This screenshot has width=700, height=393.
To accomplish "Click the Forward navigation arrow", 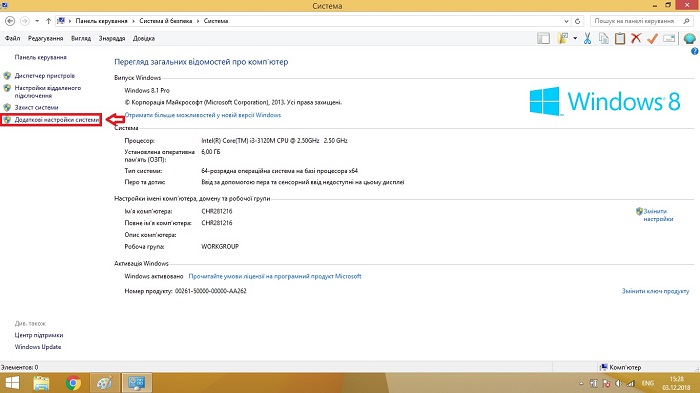I will 25,21.
